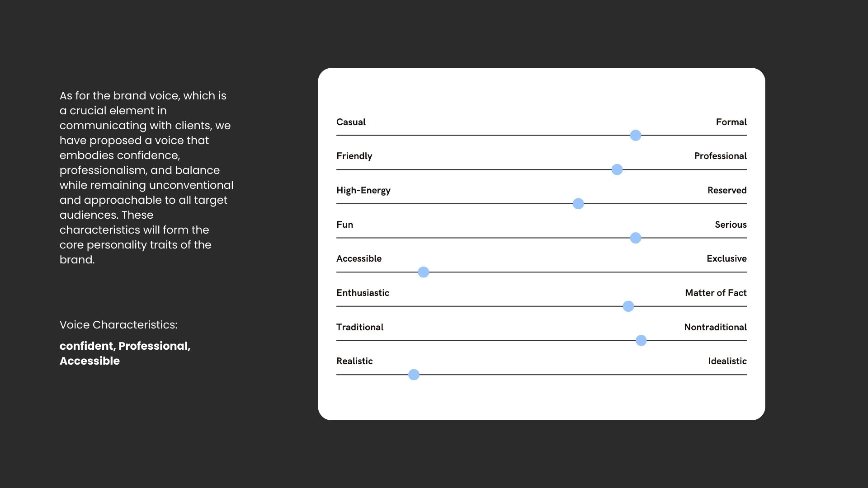Click the "Matter of Fact" label
Screen dimensions: 868x488
coord(715,293)
